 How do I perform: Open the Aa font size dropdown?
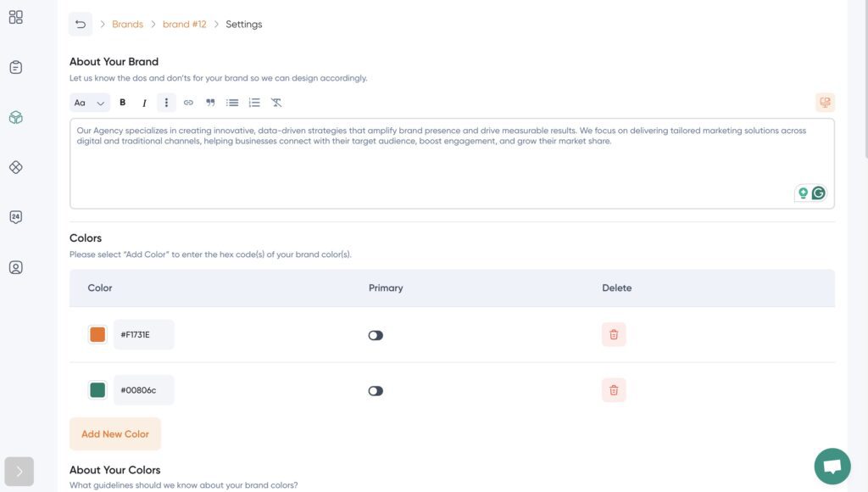[x=90, y=103]
